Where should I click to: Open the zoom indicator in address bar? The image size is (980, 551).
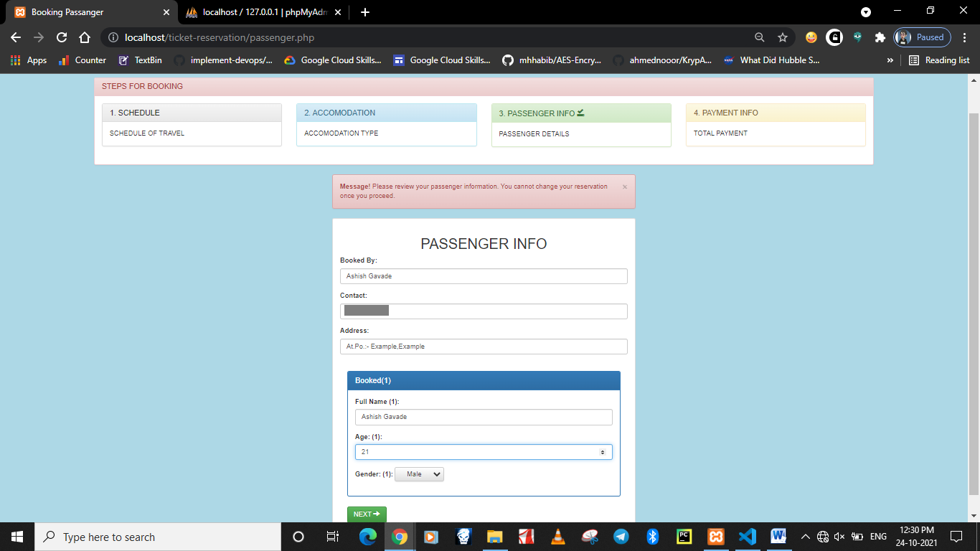(760, 37)
